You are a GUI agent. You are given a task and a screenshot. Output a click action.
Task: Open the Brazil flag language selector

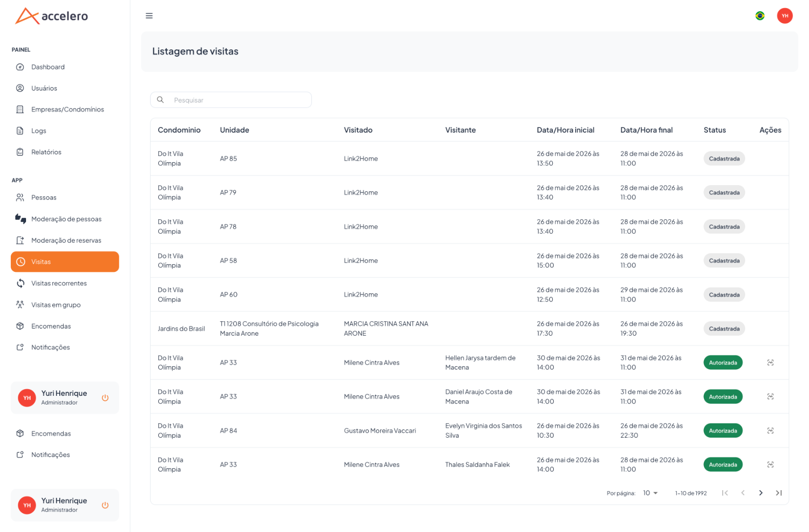[x=759, y=16]
